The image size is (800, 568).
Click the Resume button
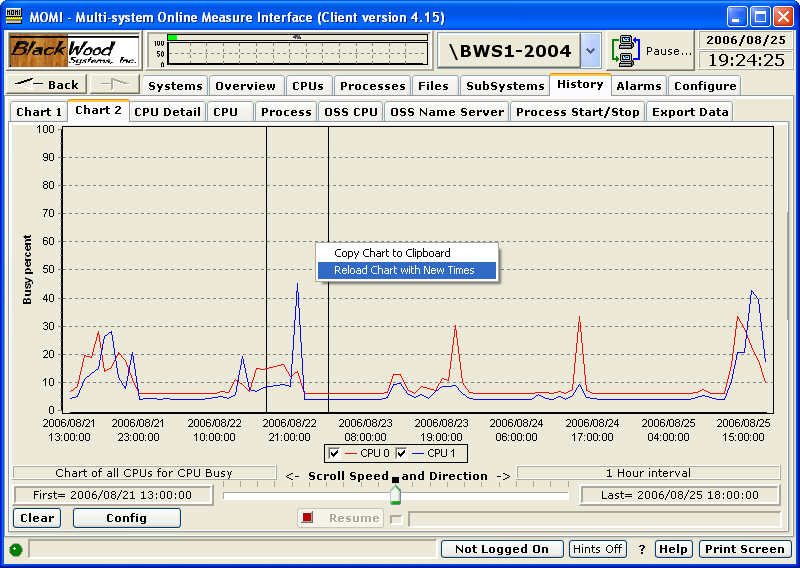point(341,518)
